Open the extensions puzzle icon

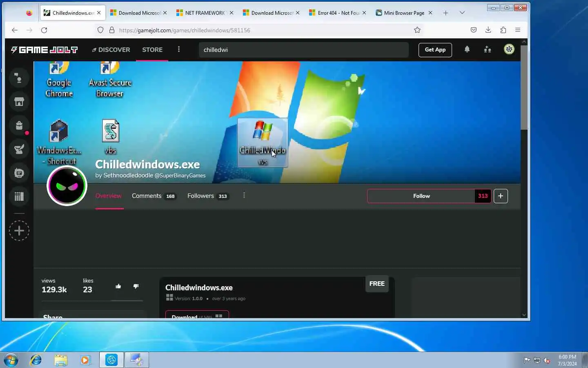point(503,30)
